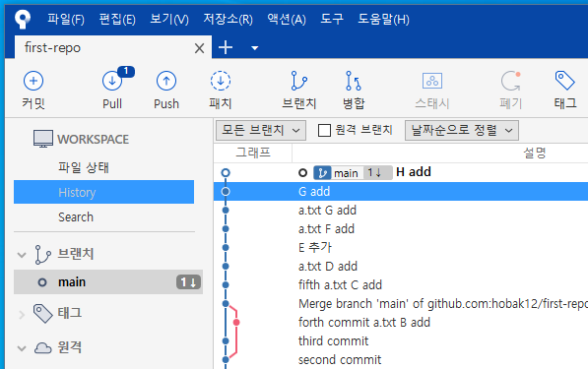588x369 pixels.
Task: Select the main branch in sidebar
Action: tap(108, 282)
